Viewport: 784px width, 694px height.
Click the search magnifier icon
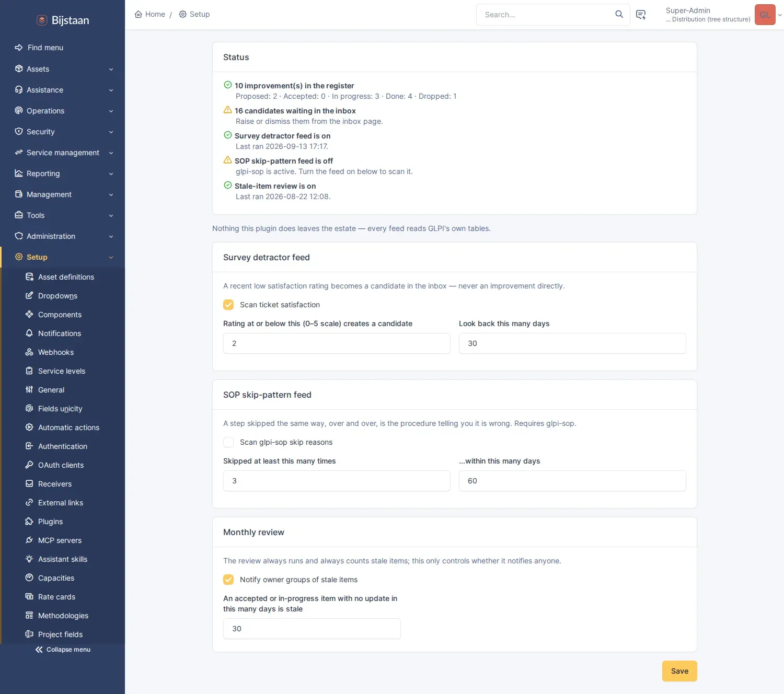pos(619,14)
